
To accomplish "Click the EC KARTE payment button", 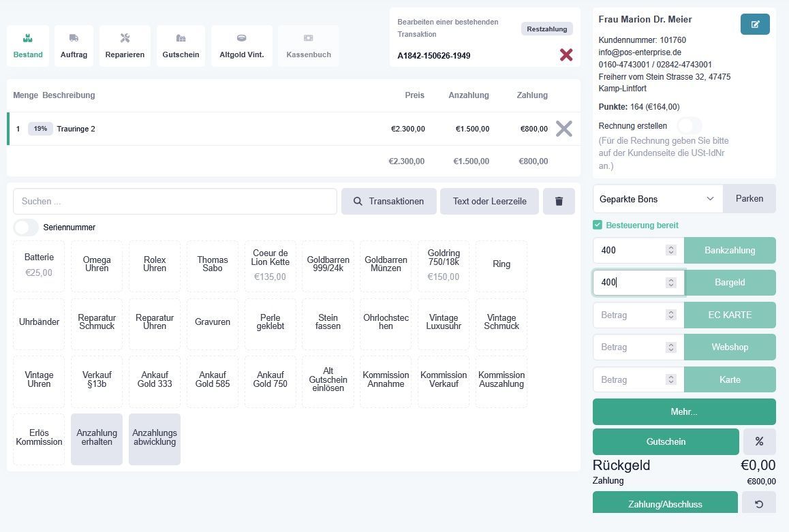I will tap(730, 315).
